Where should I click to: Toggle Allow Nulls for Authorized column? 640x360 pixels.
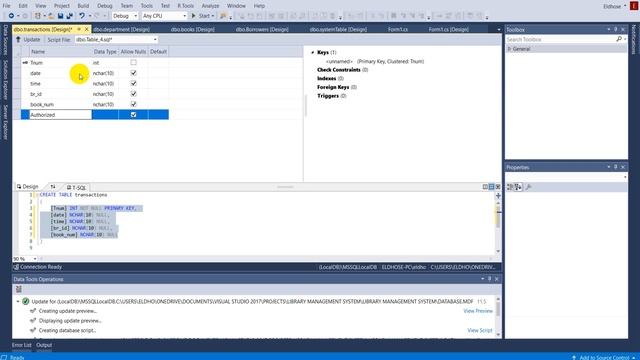133,115
